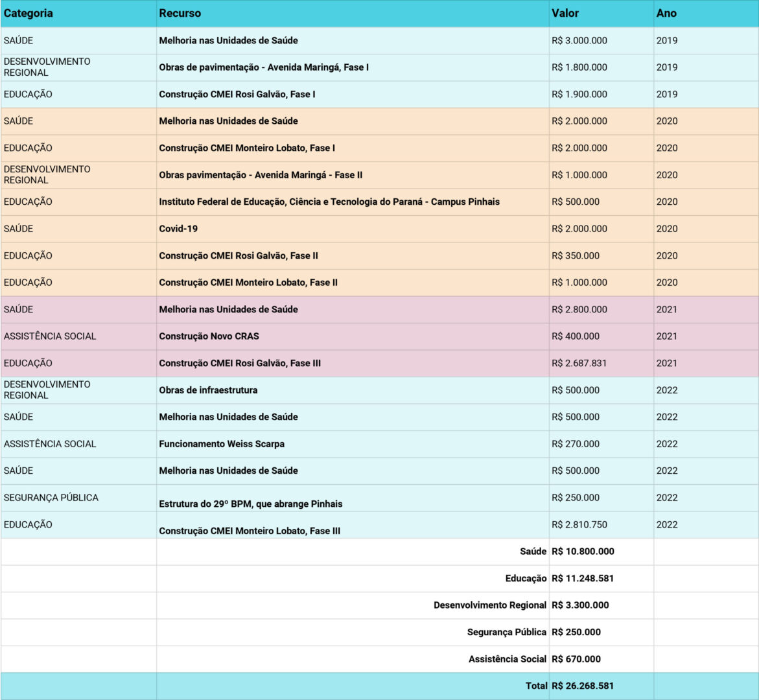This screenshot has width=759, height=700.
Task: Select the R$ 350.000 value cell
Action: [576, 255]
